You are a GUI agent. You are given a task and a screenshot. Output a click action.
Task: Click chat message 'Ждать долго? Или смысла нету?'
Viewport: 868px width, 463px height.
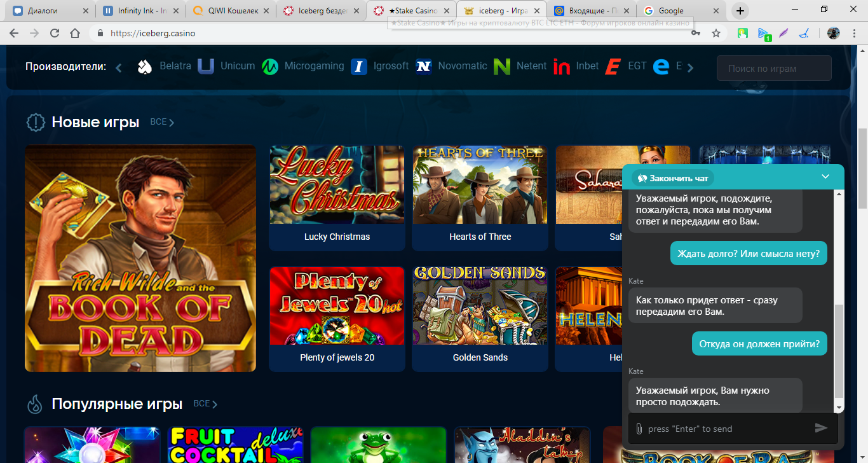749,254
